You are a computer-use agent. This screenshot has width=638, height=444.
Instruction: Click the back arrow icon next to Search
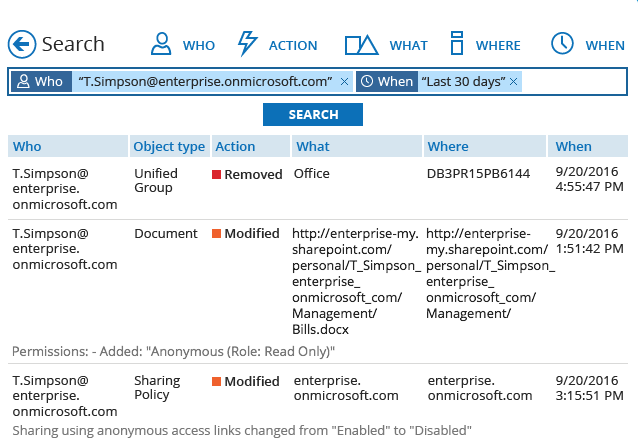(x=22, y=44)
